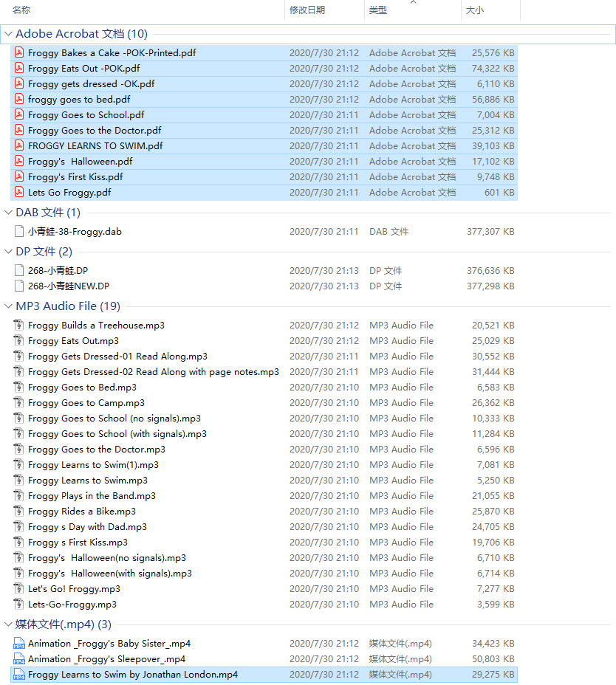
Task: Sort by 名称 column header
Action: [22, 10]
